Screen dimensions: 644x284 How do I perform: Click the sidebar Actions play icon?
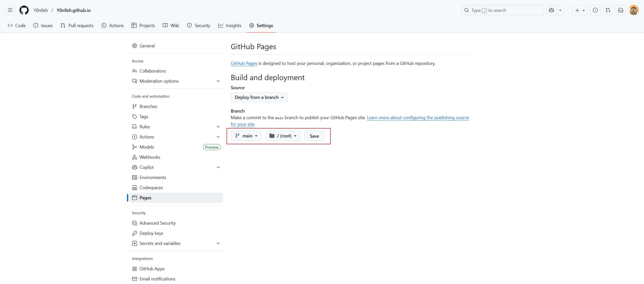(135, 137)
